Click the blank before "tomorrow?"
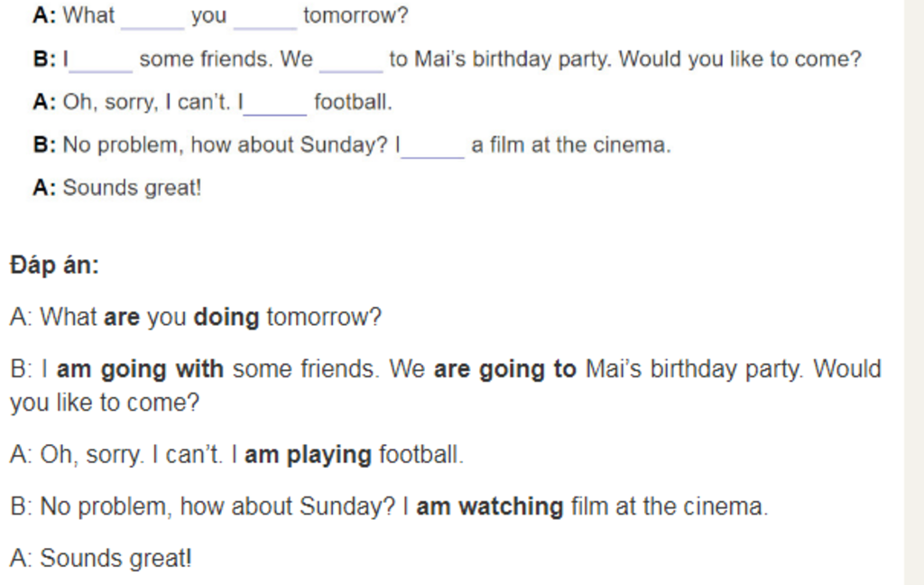 click(x=264, y=20)
